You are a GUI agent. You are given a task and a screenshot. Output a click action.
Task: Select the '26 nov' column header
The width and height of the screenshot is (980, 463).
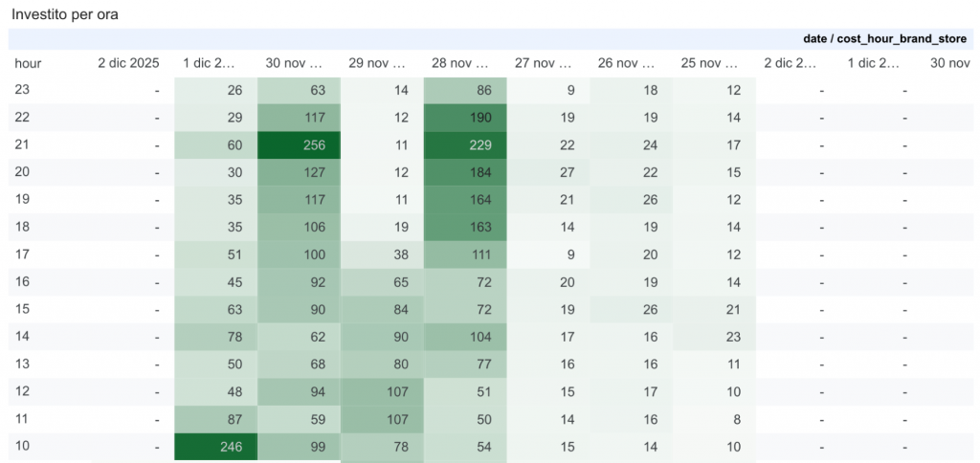626,63
